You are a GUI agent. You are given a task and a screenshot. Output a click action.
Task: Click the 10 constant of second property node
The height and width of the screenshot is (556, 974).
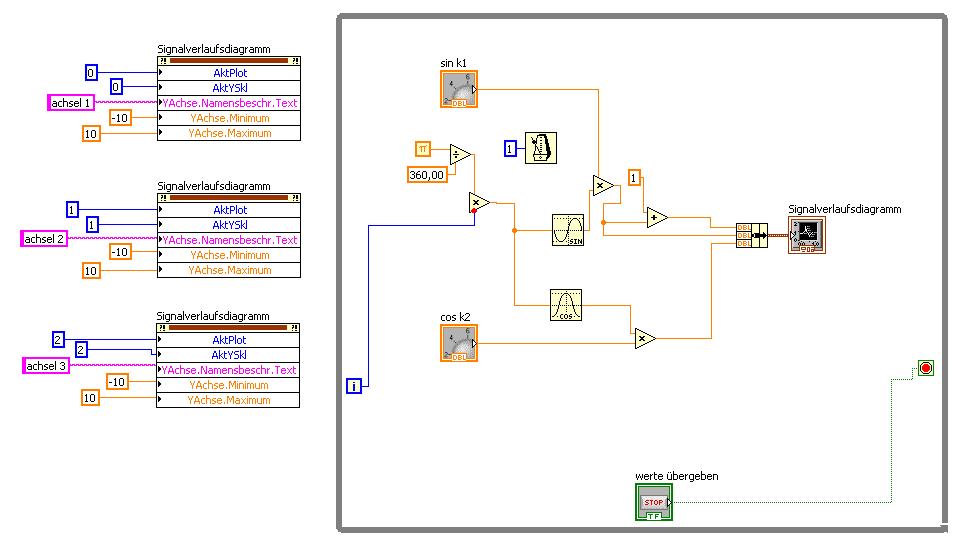(91, 270)
